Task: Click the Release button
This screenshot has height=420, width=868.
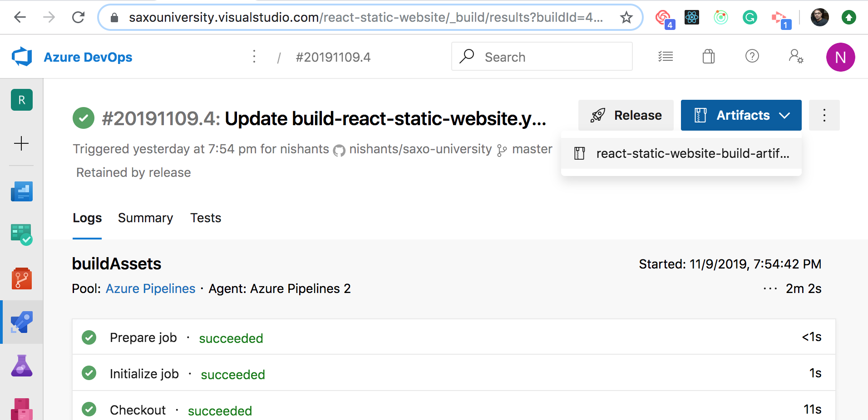Action: 626,115
